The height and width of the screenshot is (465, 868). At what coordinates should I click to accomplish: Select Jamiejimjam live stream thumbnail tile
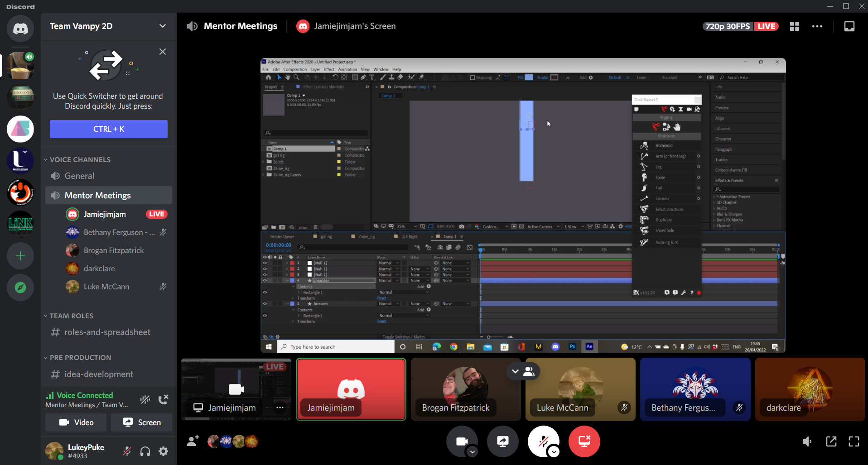pos(236,389)
